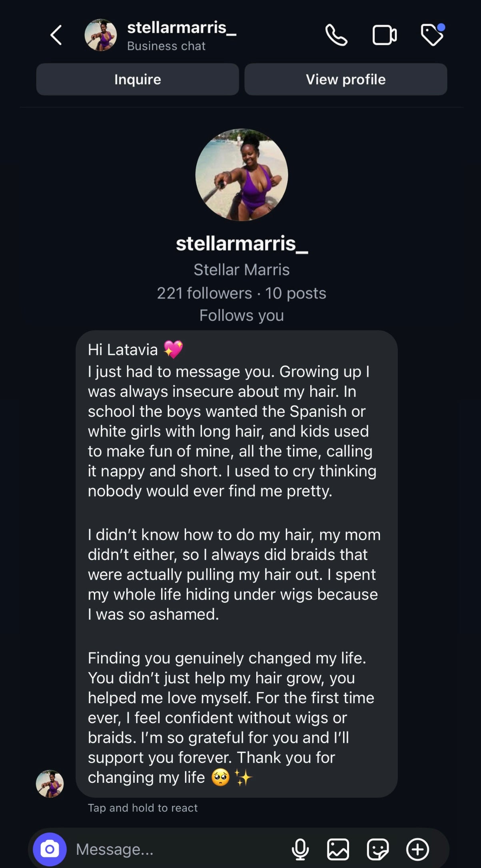Open the label tag icon

click(432, 35)
